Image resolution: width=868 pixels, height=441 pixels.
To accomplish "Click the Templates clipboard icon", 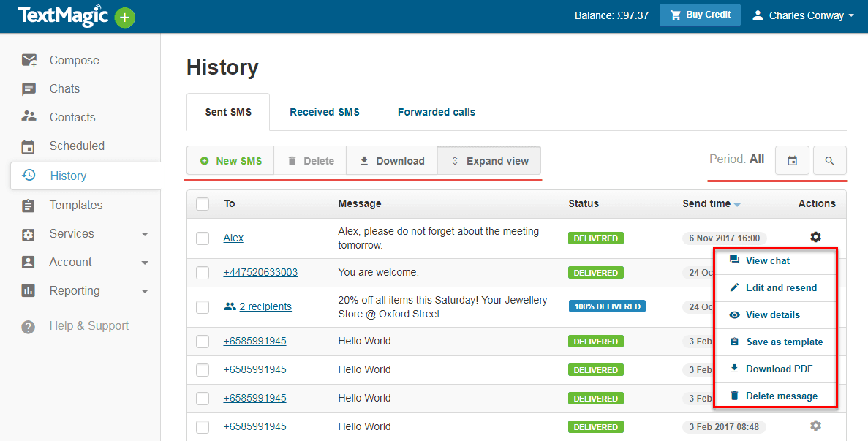I will pos(28,206).
